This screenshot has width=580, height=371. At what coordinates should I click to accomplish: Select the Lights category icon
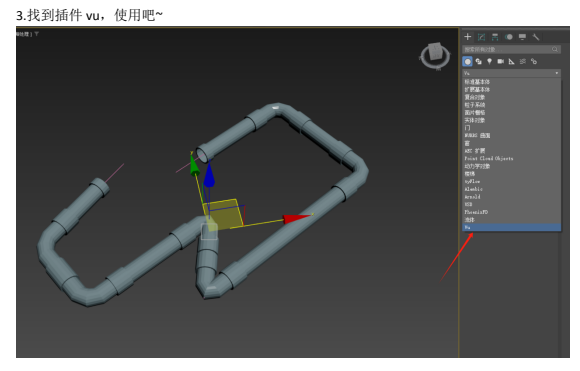(x=489, y=61)
